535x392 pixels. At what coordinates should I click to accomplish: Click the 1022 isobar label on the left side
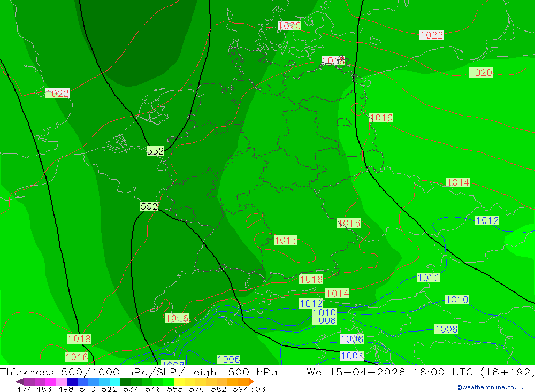(x=57, y=93)
